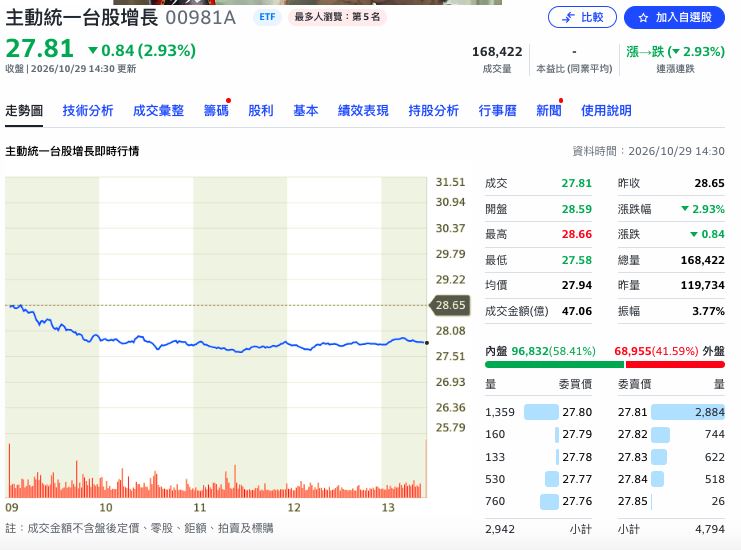This screenshot has height=550, width=741.
Task: Select ask price 27.82
Action: (632, 434)
